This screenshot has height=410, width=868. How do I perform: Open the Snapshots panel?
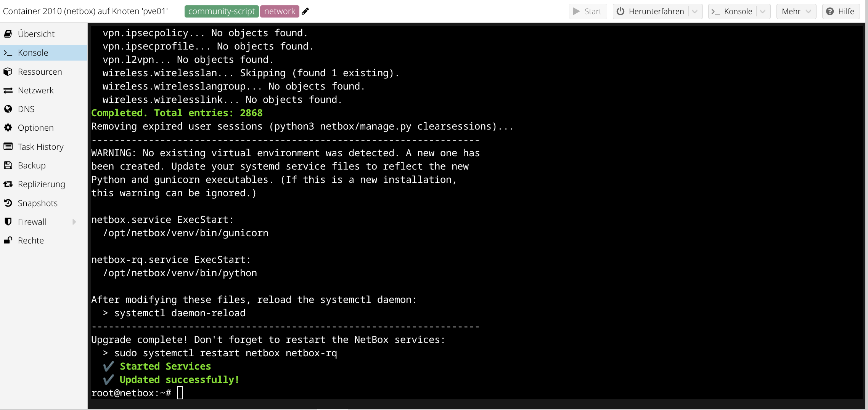point(43,203)
